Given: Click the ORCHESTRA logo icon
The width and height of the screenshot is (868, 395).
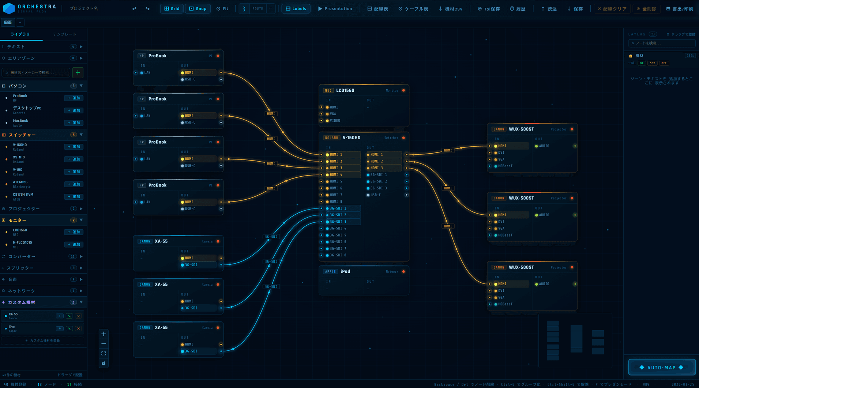Looking at the screenshot, I should 8,8.
